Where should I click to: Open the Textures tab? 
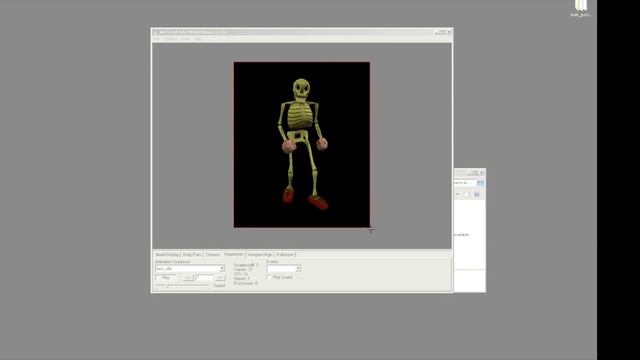pos(212,254)
